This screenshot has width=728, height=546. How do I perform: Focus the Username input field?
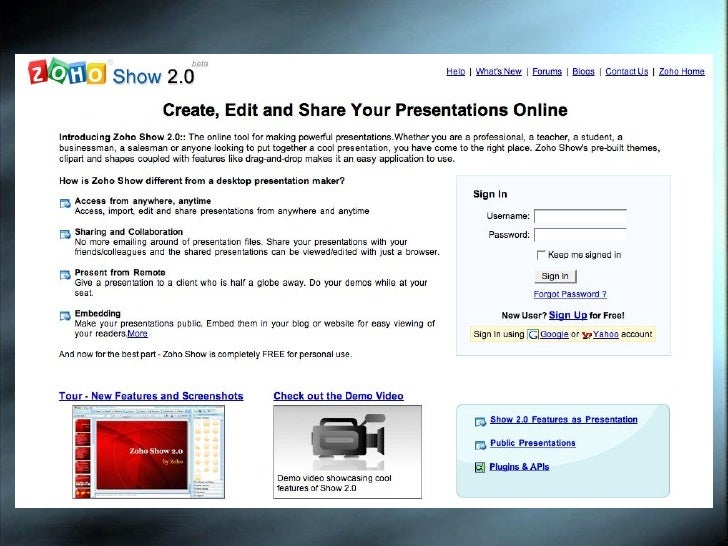[x=580, y=216]
